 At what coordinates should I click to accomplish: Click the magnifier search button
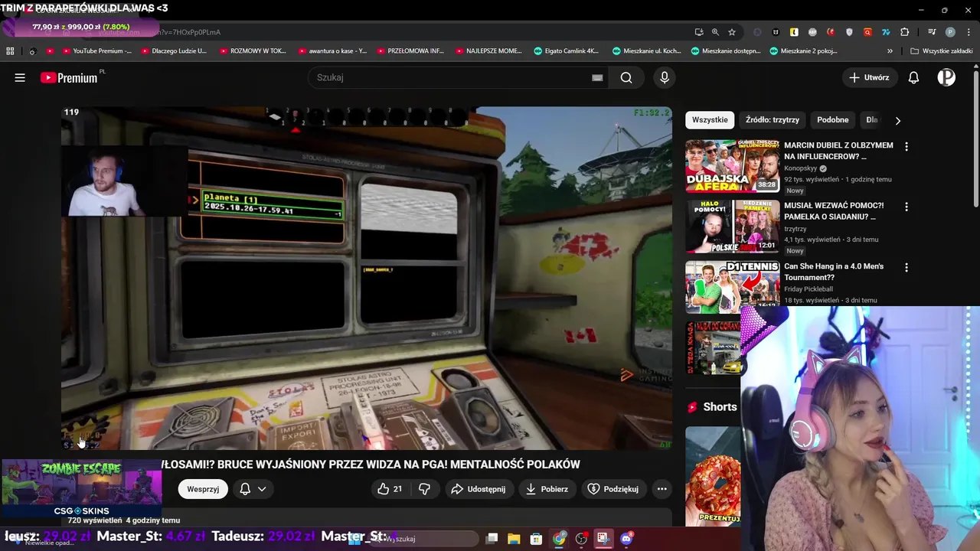pyautogui.click(x=626, y=77)
